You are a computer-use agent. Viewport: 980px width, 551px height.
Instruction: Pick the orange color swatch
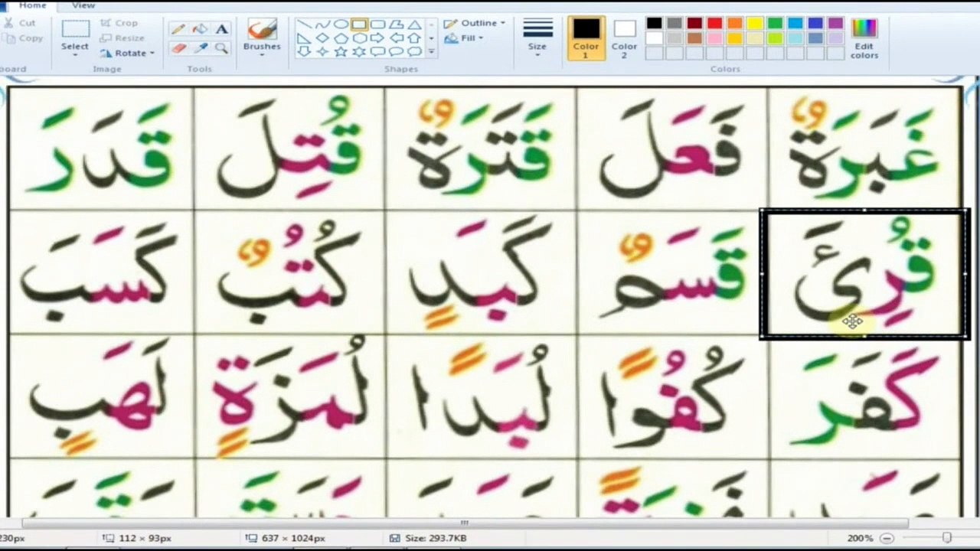coord(735,24)
